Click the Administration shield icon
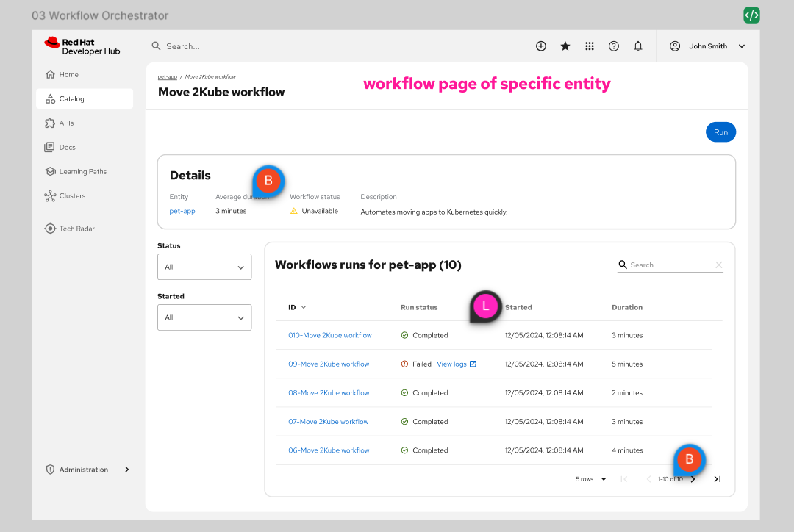Image resolution: width=794 pixels, height=532 pixels. [50, 470]
